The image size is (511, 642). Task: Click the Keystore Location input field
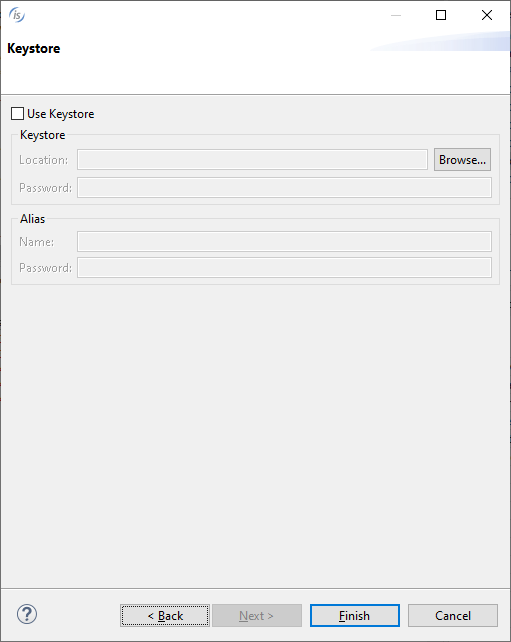[x=252, y=160]
